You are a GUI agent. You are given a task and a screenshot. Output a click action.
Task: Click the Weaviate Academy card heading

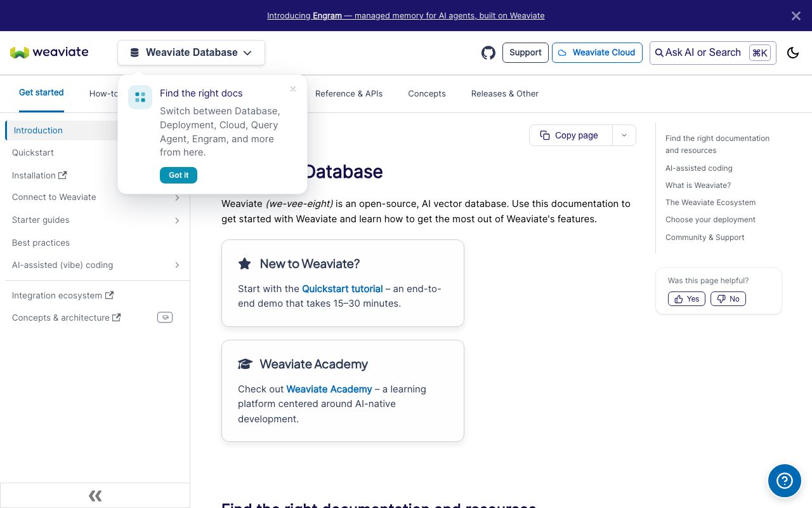point(314,364)
